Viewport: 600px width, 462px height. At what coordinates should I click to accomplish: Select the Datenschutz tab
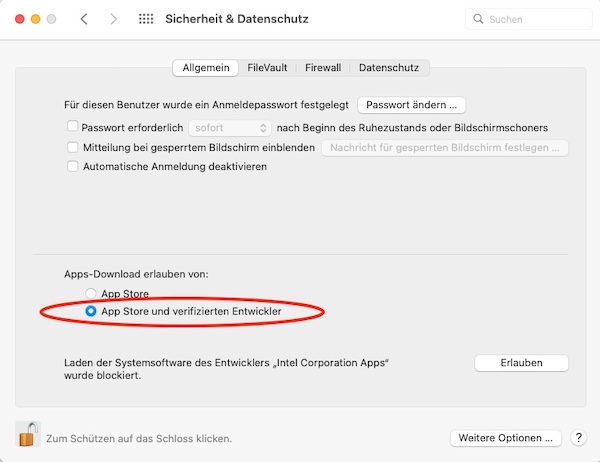tap(389, 68)
